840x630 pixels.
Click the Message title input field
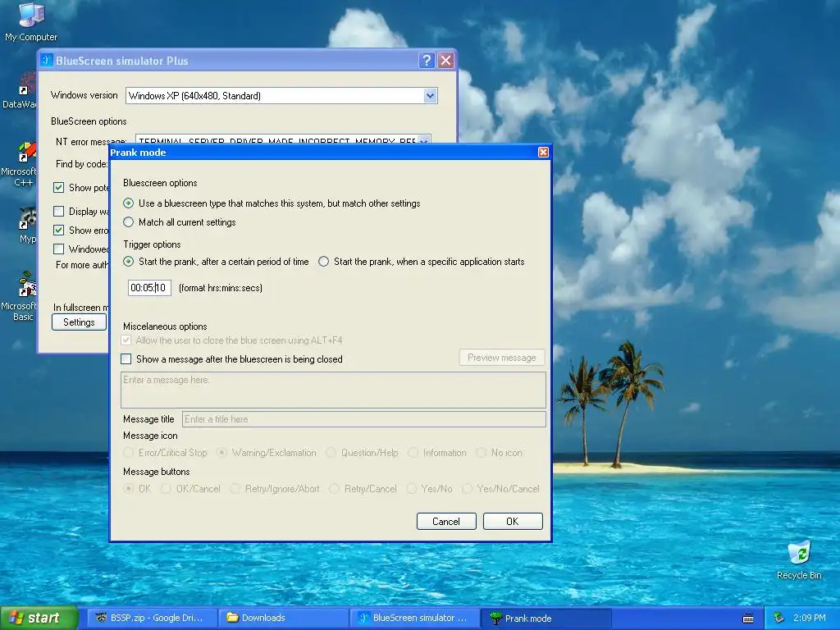[x=363, y=419]
